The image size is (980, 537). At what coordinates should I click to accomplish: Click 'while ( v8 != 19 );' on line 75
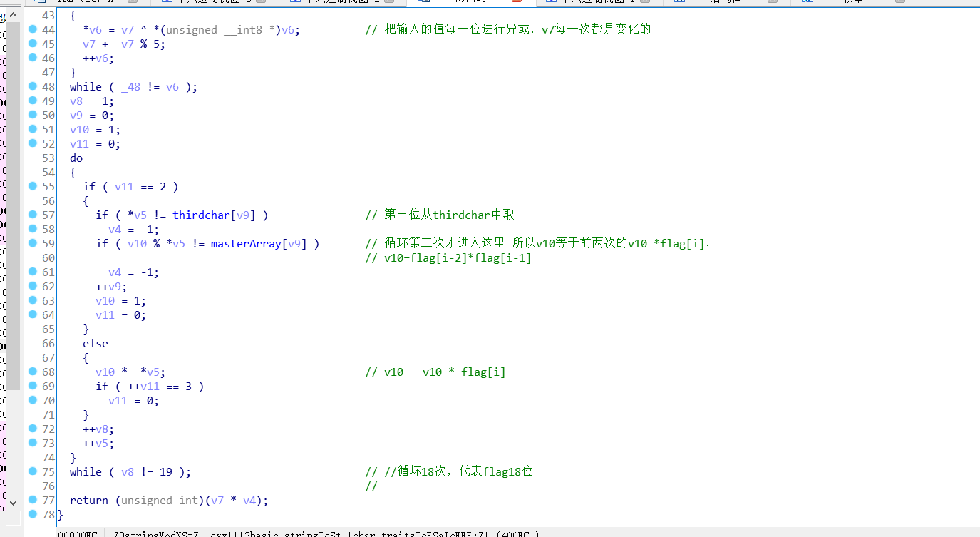[x=130, y=471]
